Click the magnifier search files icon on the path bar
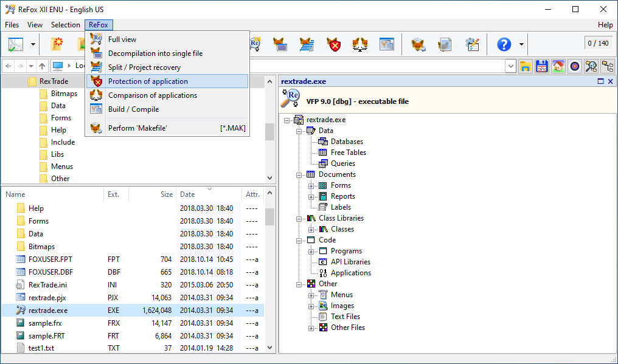The width and height of the screenshot is (618, 364). click(x=591, y=66)
